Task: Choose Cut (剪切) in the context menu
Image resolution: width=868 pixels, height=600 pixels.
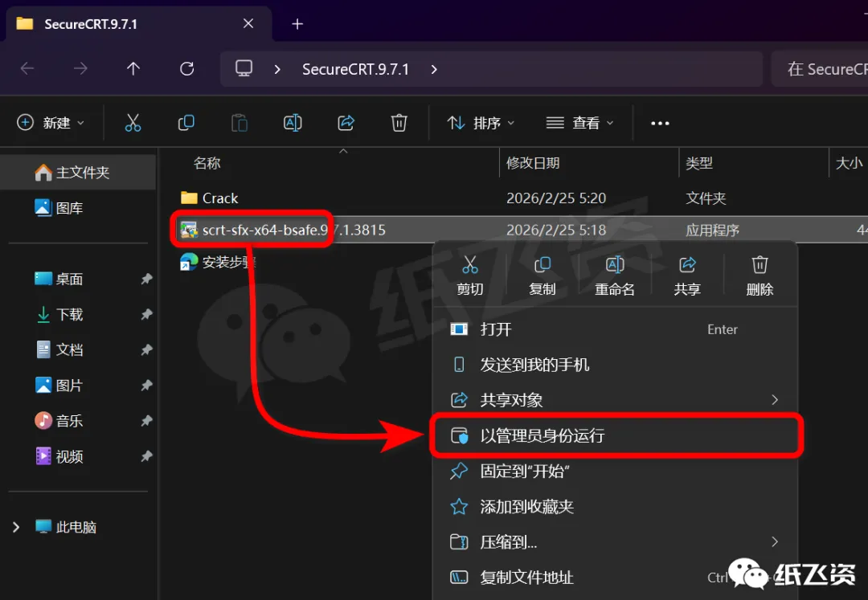Action: click(470, 276)
